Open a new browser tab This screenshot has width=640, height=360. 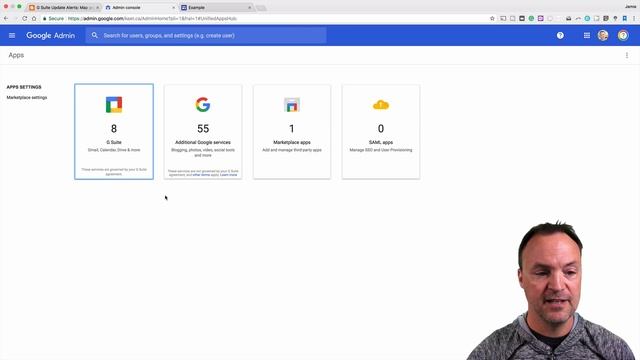coord(261,8)
